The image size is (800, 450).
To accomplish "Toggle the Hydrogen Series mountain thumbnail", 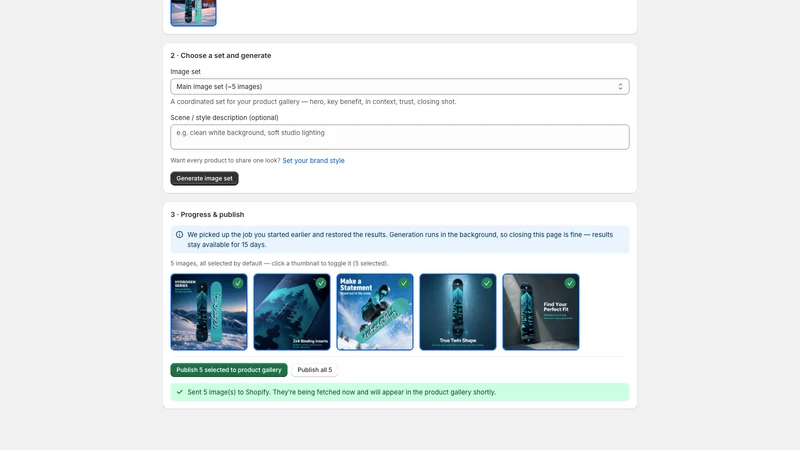I will 209,312.
